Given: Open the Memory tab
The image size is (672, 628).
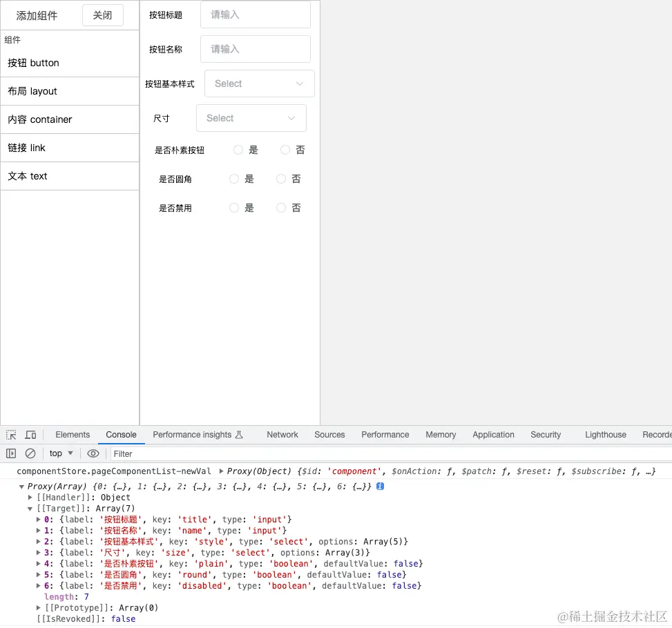Looking at the screenshot, I should 441,435.
